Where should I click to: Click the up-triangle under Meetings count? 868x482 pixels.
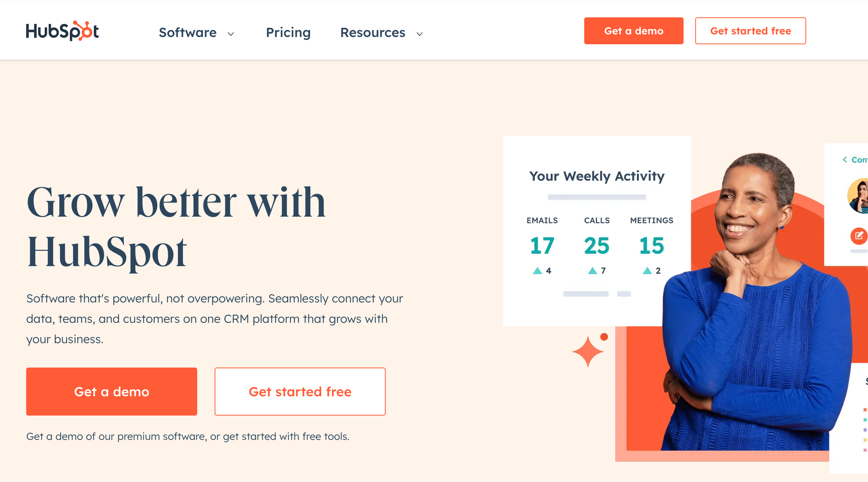pyautogui.click(x=647, y=271)
